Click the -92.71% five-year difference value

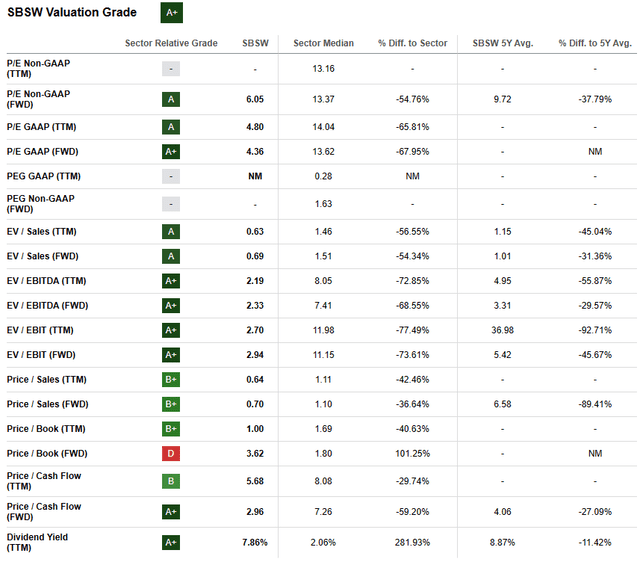(595, 330)
